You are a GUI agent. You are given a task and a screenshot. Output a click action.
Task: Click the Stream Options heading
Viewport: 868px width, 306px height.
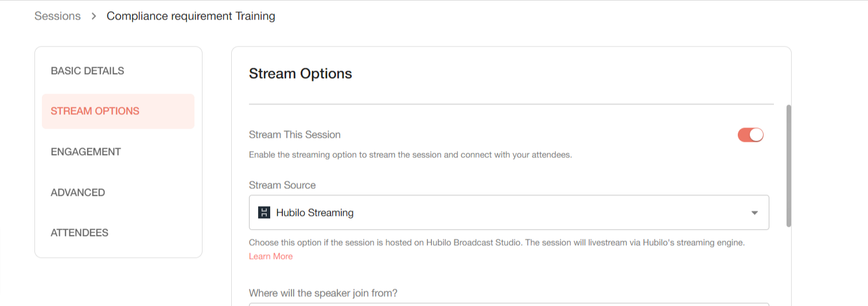click(x=301, y=73)
